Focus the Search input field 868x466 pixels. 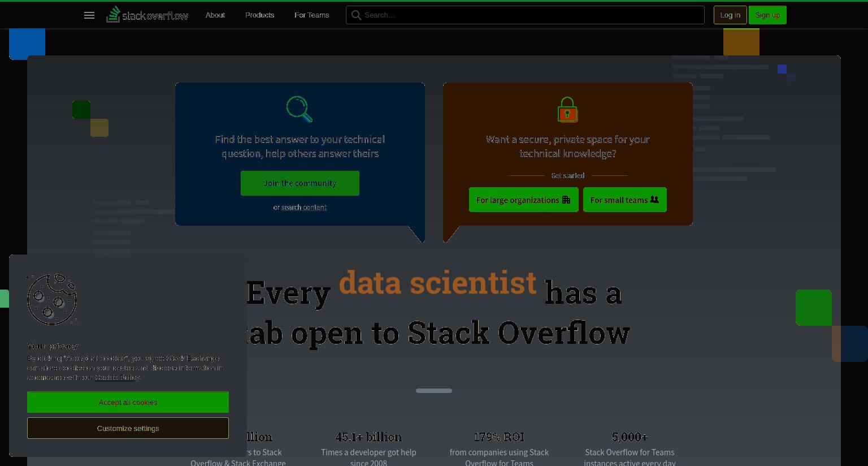click(525, 15)
